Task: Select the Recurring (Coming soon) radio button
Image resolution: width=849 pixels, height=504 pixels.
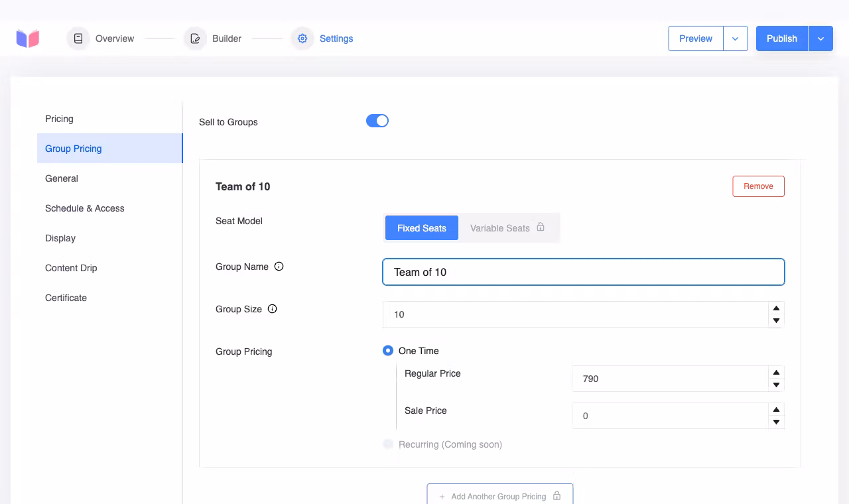Action: (388, 444)
